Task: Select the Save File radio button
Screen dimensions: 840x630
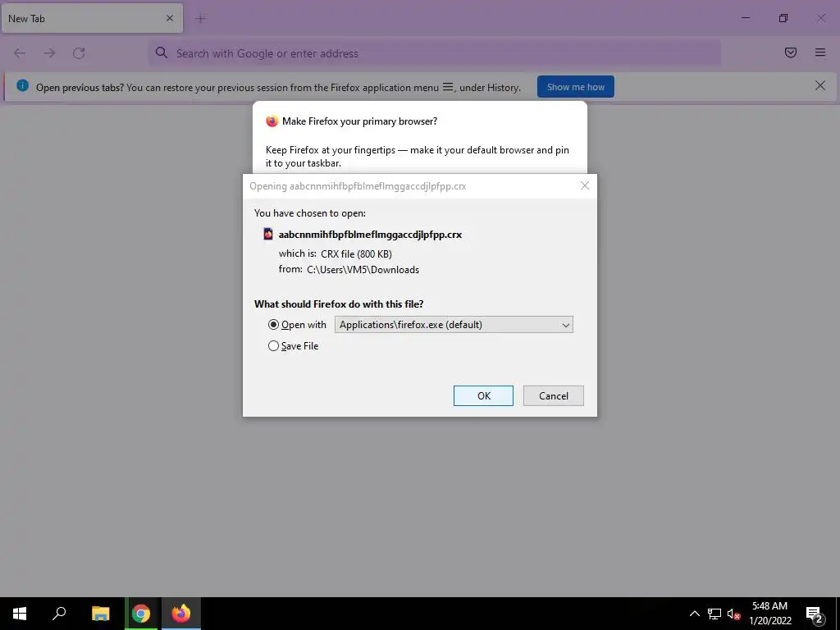Action: (x=273, y=346)
